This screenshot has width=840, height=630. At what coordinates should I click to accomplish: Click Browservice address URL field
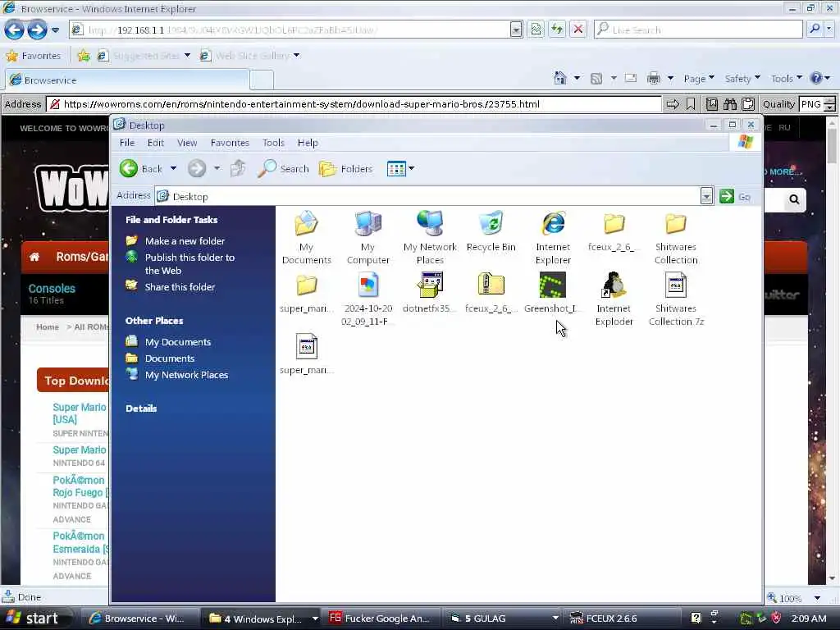click(x=354, y=104)
